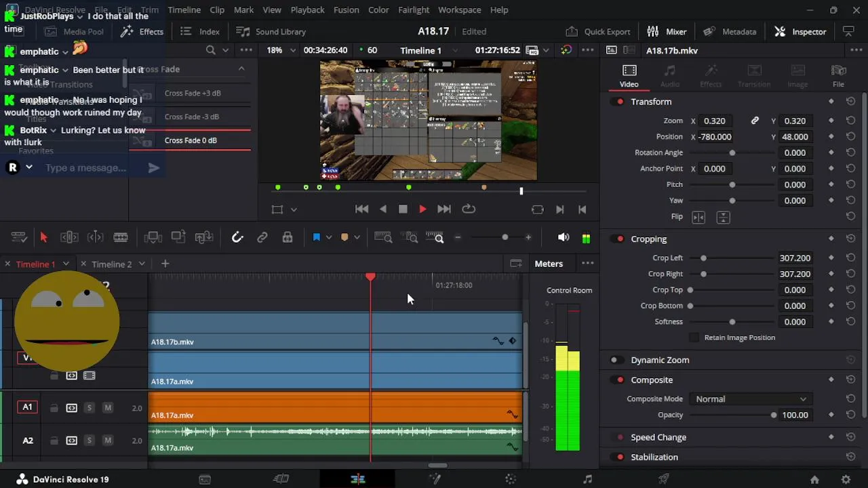This screenshot has width=868, height=488.
Task: Toggle Linked Selection chain icon
Action: point(262,237)
